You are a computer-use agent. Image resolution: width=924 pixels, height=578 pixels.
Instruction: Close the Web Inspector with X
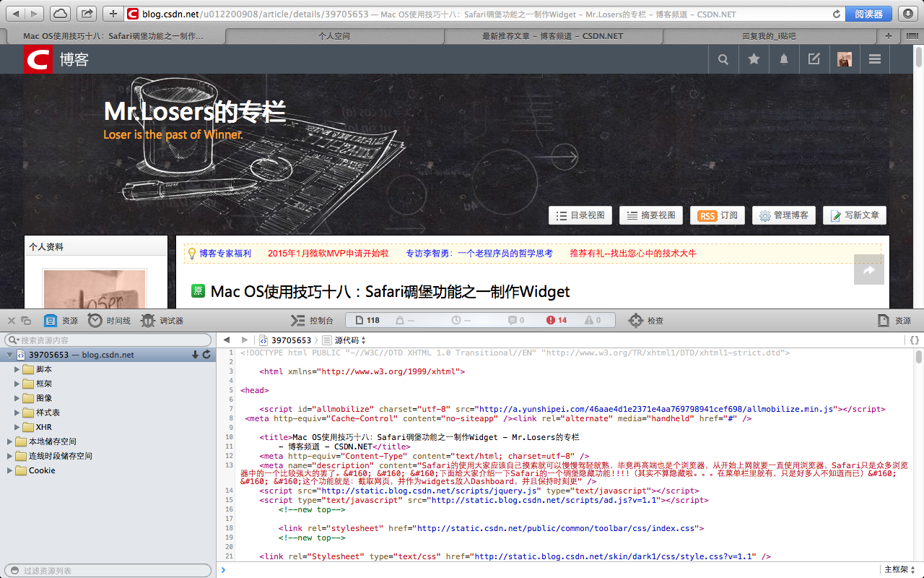(x=11, y=320)
